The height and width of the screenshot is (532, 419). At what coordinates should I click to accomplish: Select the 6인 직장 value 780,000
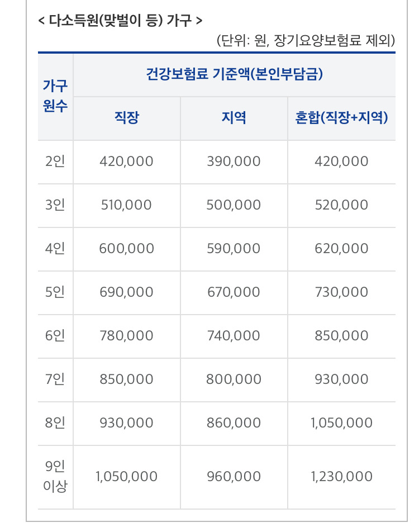[x=126, y=336]
